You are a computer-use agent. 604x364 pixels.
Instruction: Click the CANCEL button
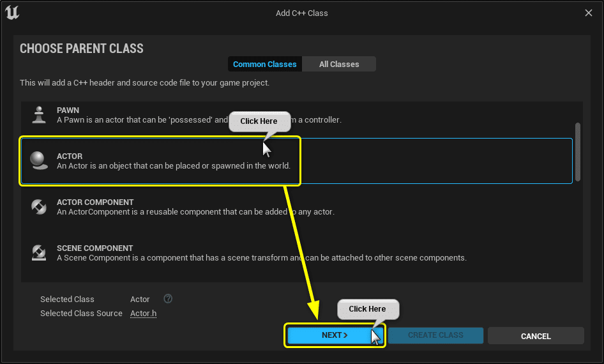click(536, 336)
